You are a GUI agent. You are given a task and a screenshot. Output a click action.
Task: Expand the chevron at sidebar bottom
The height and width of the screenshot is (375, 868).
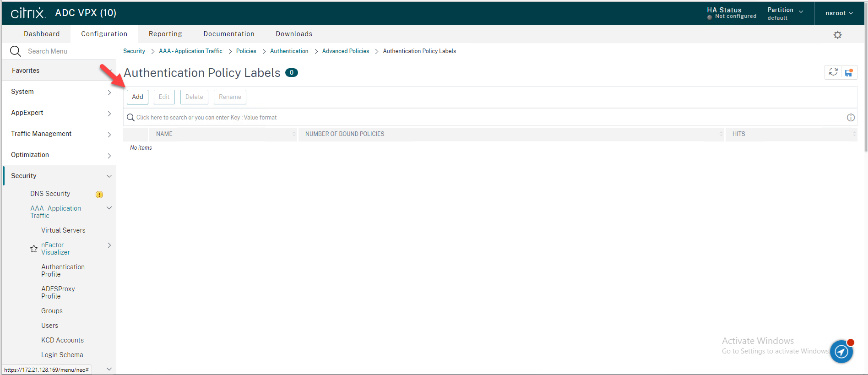[109, 369]
